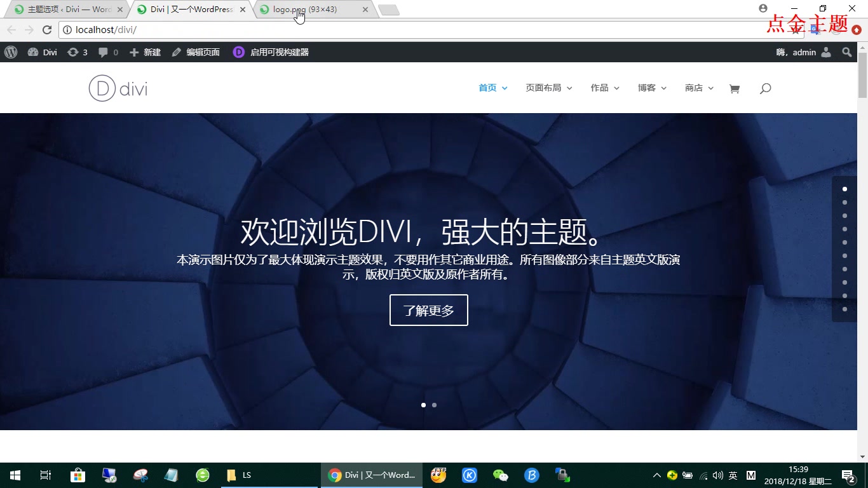Click the hero heading 欢迎浏览DIVI，强大的主题。

click(422, 232)
